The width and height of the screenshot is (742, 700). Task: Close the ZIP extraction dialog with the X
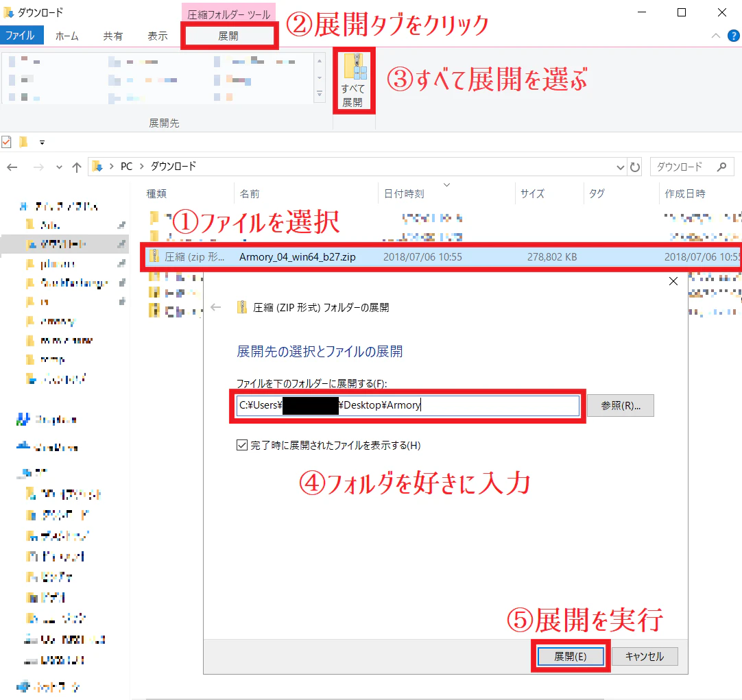[673, 281]
